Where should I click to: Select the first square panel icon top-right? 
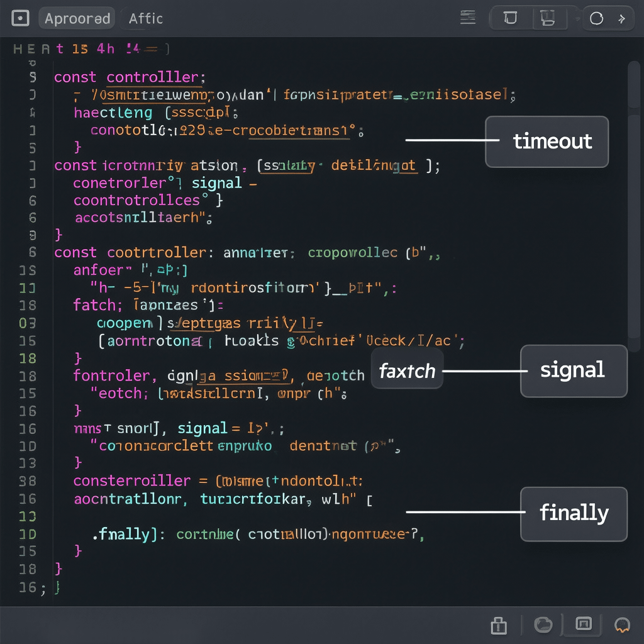(509, 18)
